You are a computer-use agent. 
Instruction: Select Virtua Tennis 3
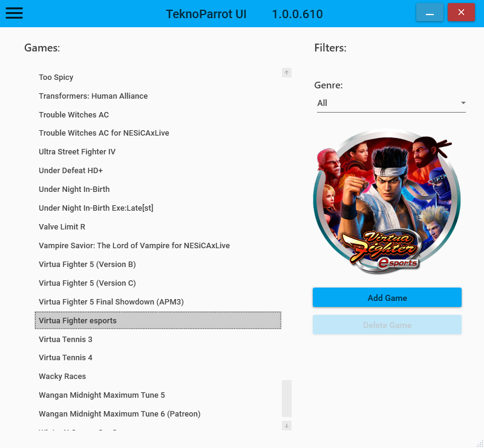click(158, 339)
